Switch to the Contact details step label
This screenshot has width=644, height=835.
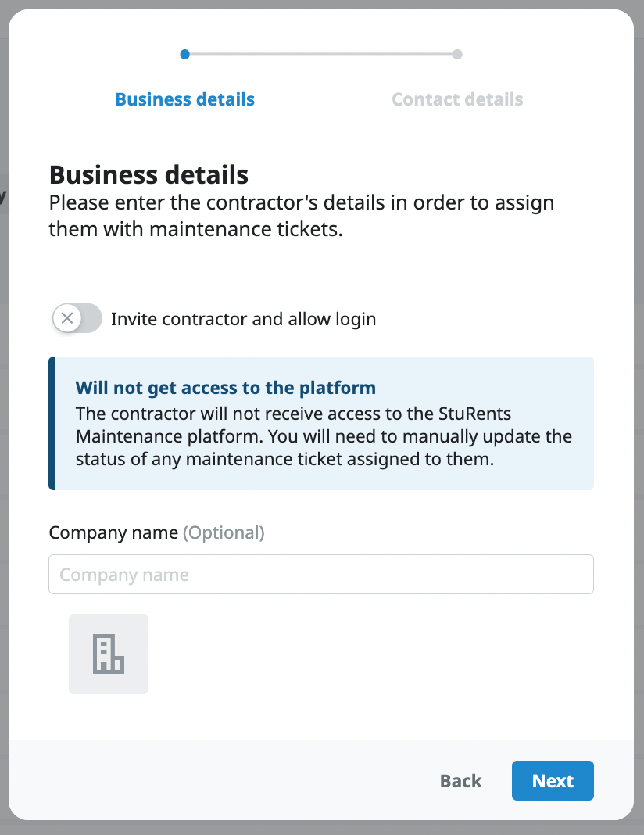457,99
